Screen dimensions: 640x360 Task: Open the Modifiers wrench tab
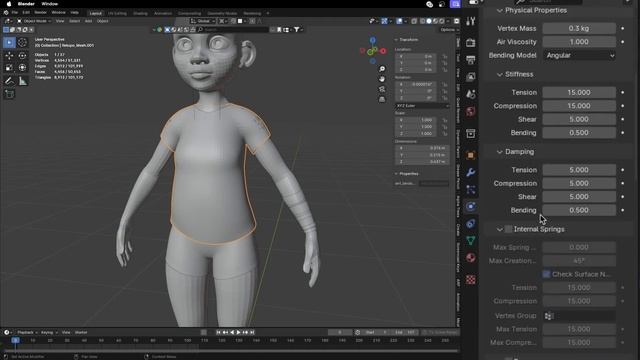click(471, 172)
